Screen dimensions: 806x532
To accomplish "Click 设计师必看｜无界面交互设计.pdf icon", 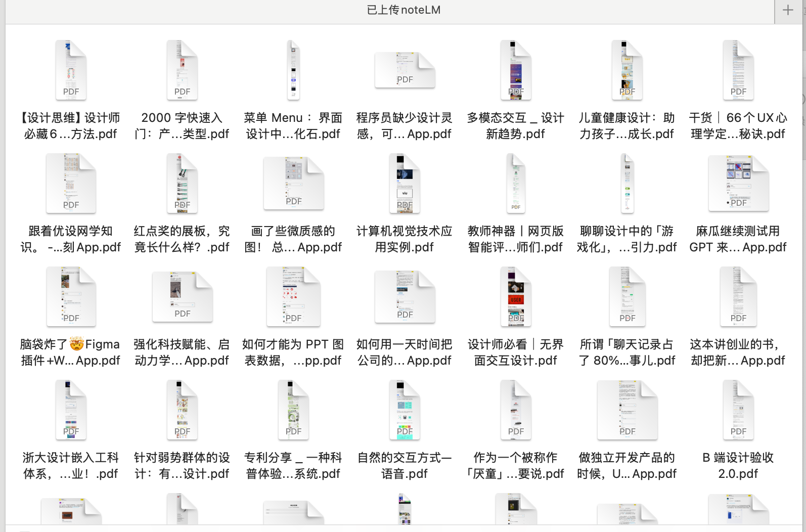I will coord(516,296).
